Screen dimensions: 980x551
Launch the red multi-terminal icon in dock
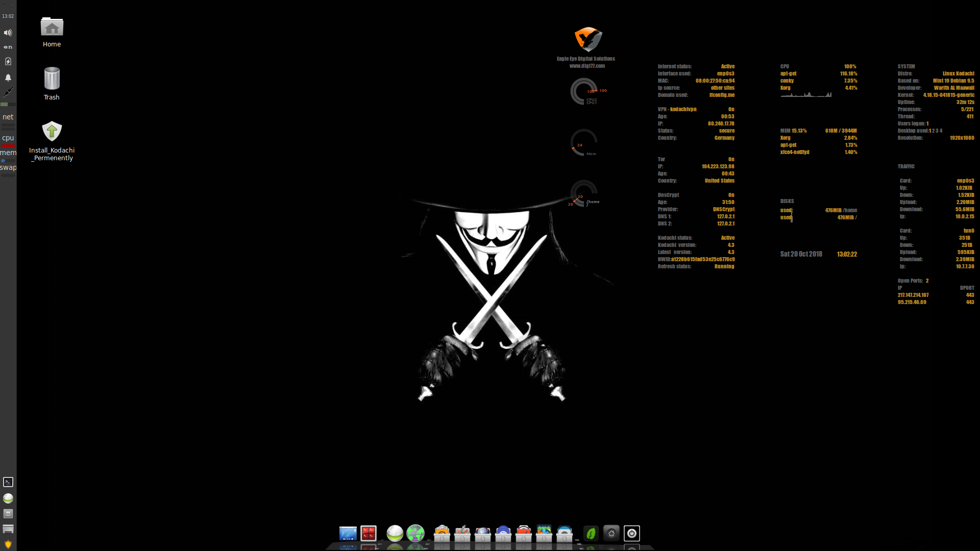pos(369,534)
